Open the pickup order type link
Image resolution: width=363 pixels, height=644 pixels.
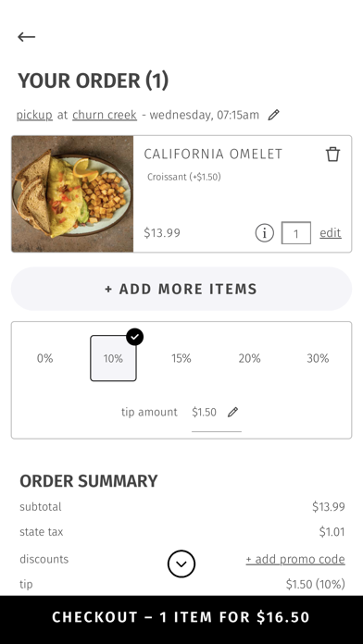click(x=34, y=115)
